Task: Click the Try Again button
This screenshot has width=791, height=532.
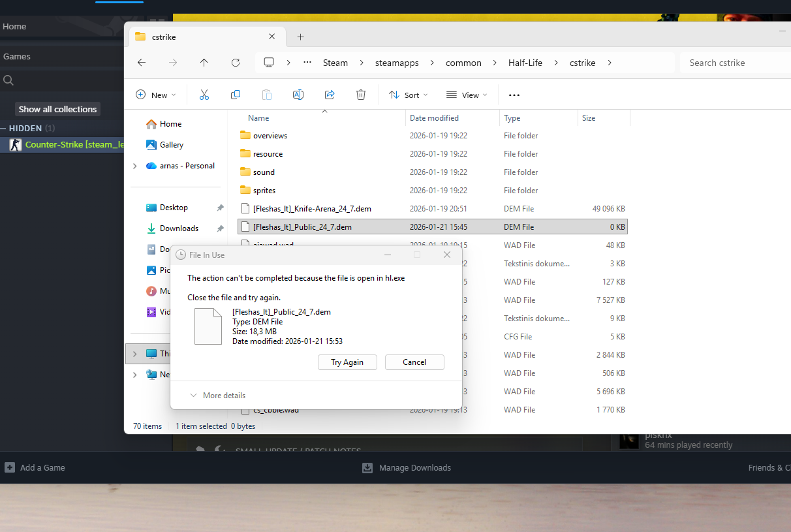Action: click(x=347, y=362)
